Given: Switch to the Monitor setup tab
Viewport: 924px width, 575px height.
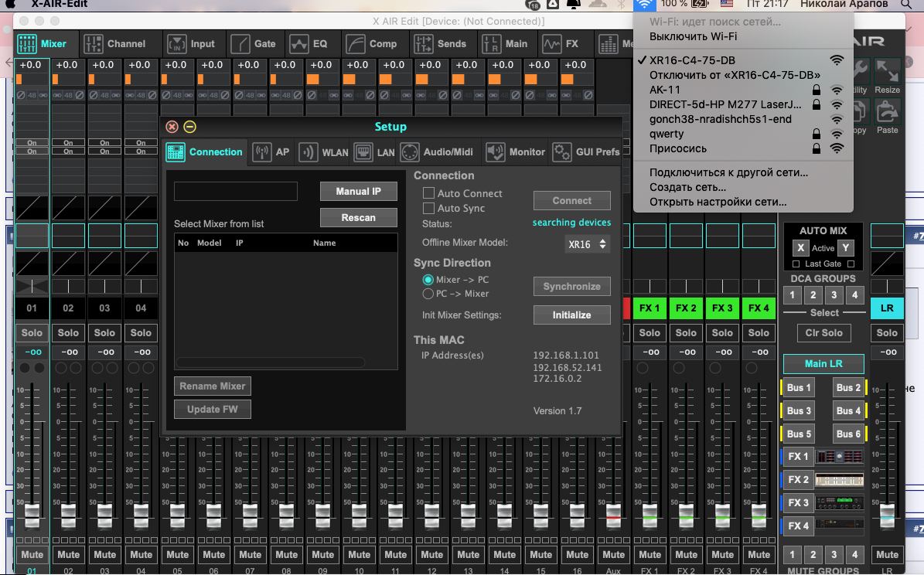Looking at the screenshot, I should coord(516,152).
